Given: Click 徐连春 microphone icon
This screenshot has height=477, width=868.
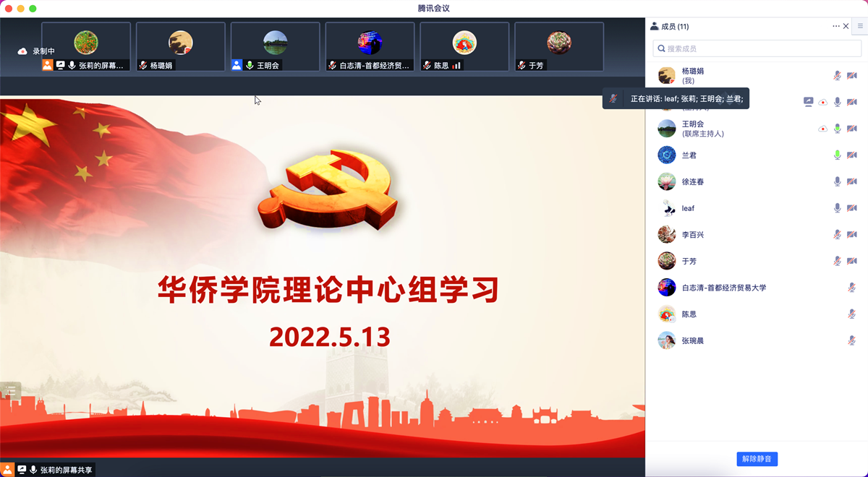Looking at the screenshot, I should [x=838, y=181].
